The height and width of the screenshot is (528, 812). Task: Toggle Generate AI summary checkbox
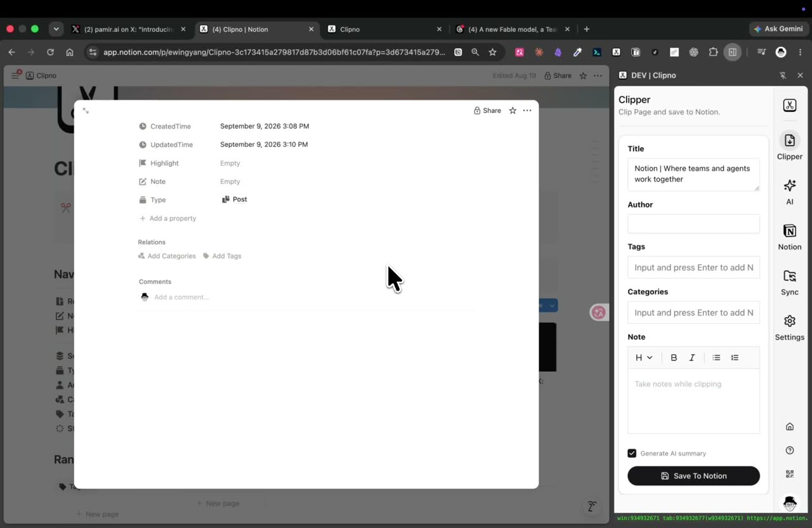pyautogui.click(x=632, y=453)
